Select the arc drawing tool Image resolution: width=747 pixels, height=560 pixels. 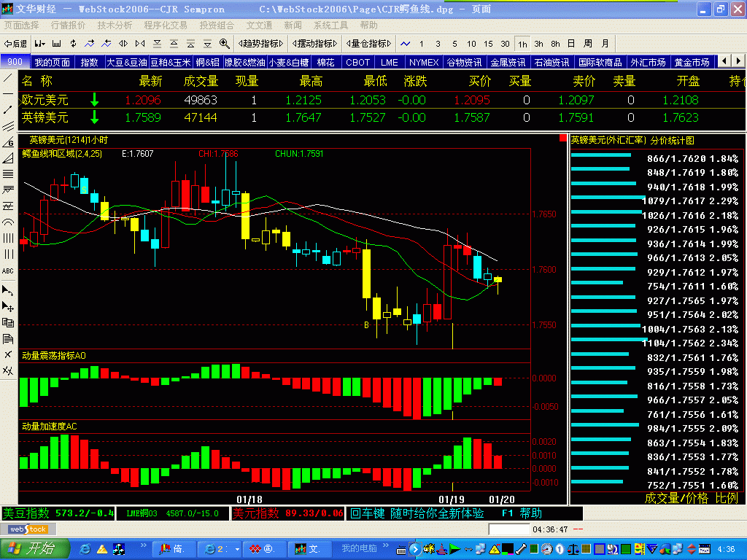8,222
